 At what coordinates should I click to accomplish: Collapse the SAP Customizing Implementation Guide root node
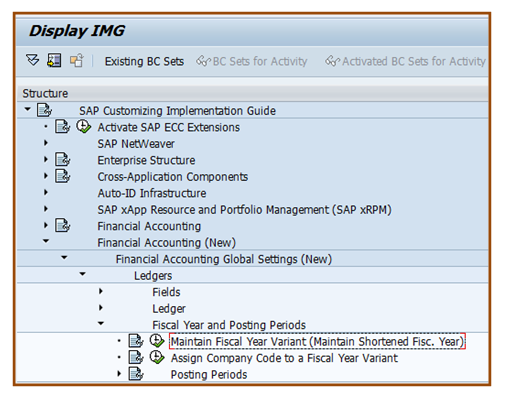(28, 109)
